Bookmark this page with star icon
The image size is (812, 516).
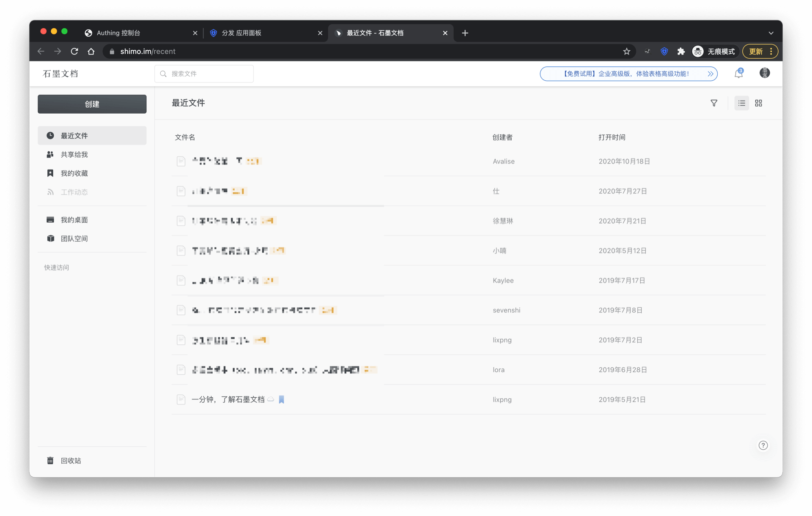[x=626, y=52]
